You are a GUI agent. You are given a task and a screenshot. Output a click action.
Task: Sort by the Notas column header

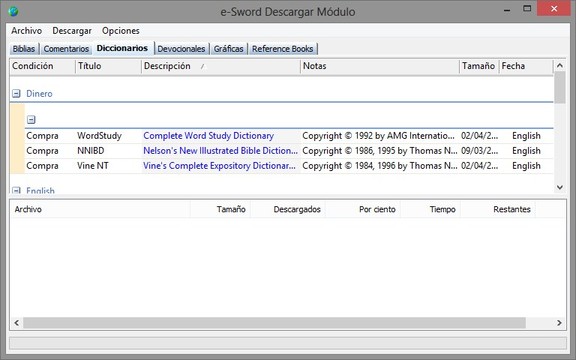[380, 66]
